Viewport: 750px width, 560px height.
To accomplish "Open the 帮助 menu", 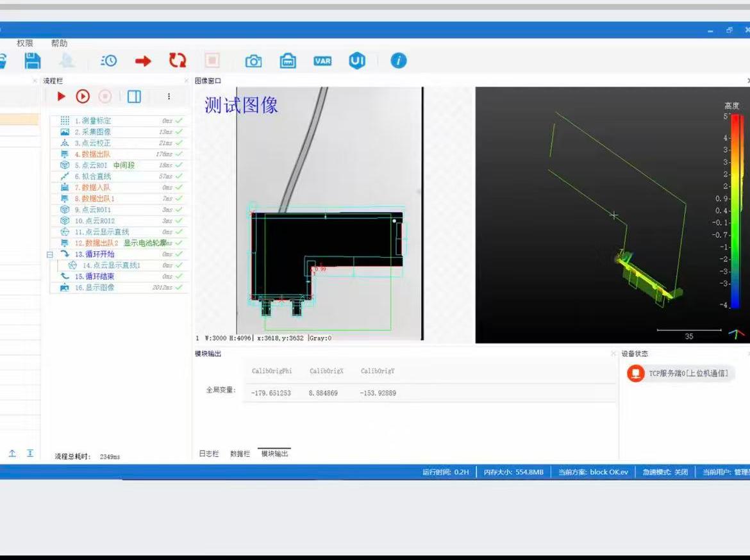I will click(x=59, y=43).
